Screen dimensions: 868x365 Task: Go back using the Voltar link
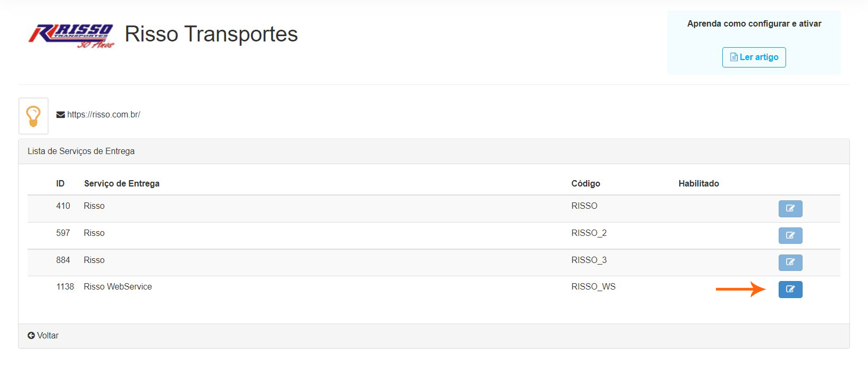tap(43, 336)
